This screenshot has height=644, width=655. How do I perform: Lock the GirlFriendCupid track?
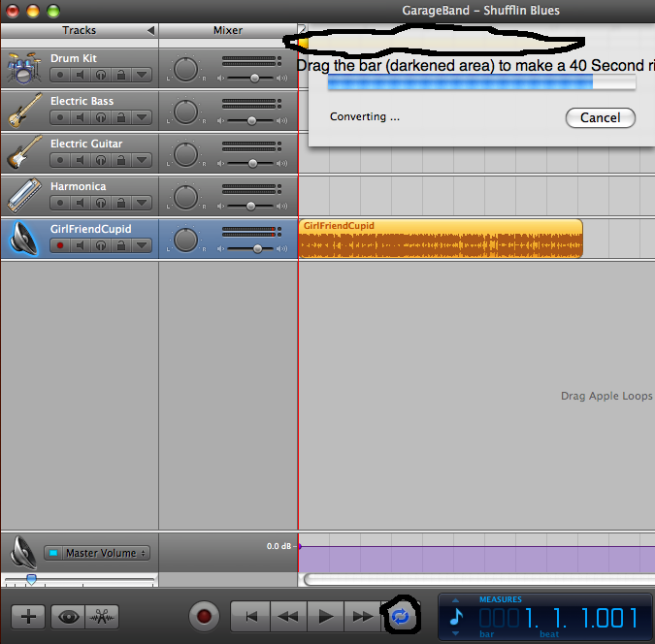point(121,245)
